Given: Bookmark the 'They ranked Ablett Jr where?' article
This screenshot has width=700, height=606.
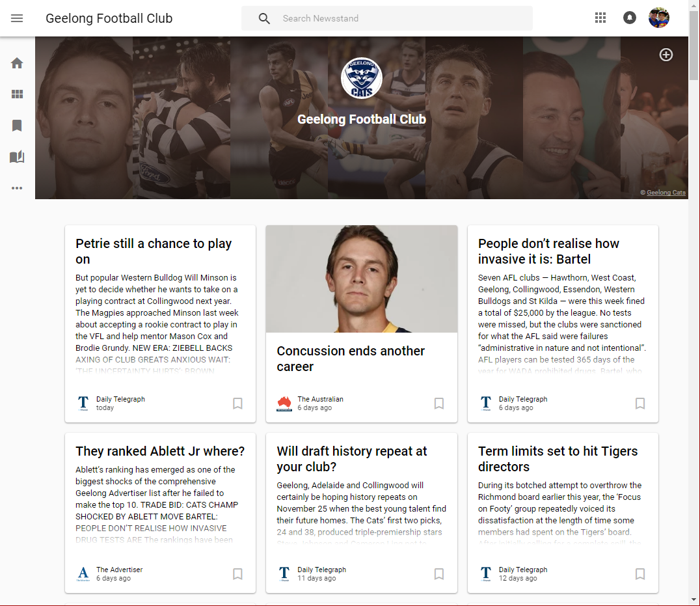Looking at the screenshot, I should 237,574.
